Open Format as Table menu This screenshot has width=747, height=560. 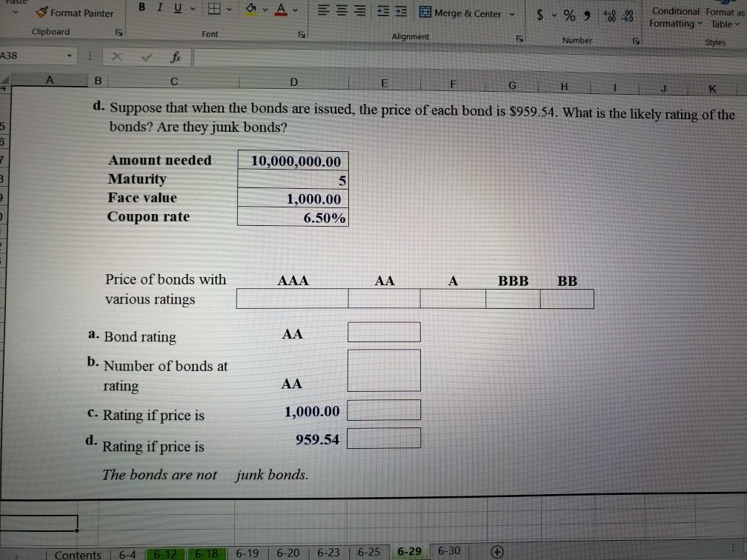725,18
